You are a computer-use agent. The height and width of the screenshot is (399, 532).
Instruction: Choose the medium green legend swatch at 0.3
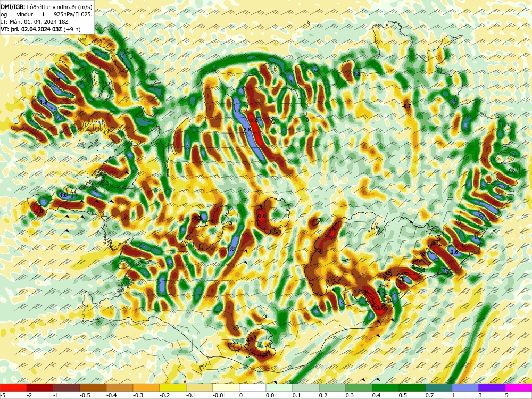pos(359,387)
